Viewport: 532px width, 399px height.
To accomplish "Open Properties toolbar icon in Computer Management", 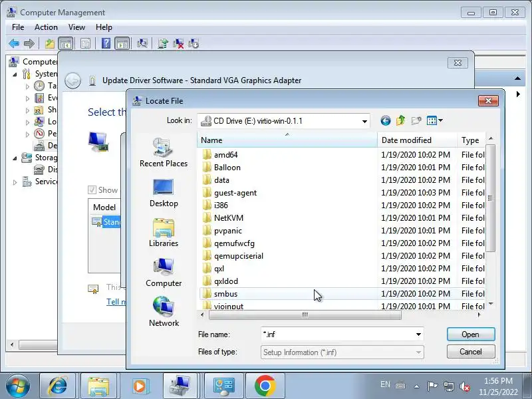I will tap(85, 43).
